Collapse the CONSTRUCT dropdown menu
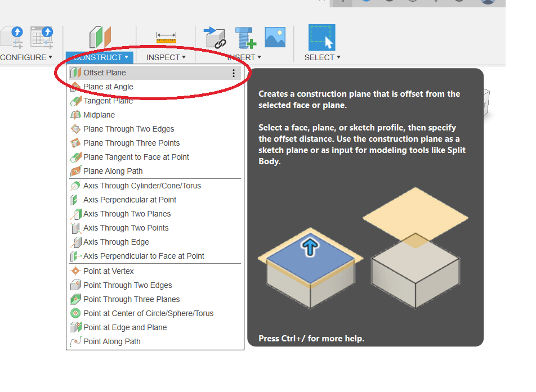The image size is (536, 392). click(100, 57)
